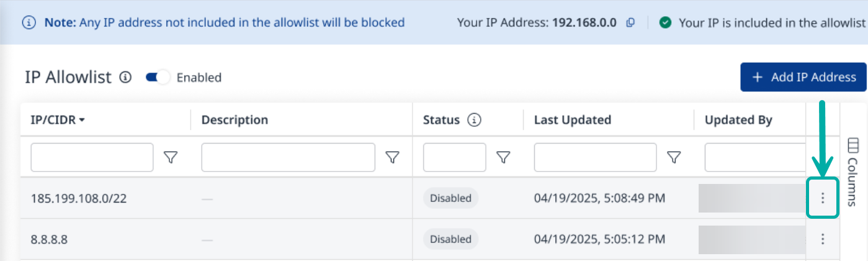Open row actions menu for 185.199.108.0/22
This screenshot has width=868, height=261.
click(823, 198)
